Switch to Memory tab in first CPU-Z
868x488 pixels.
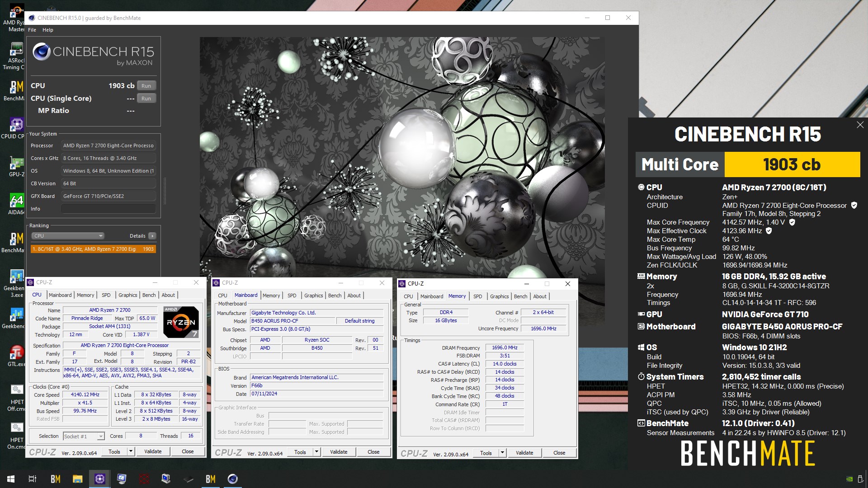pos(85,295)
